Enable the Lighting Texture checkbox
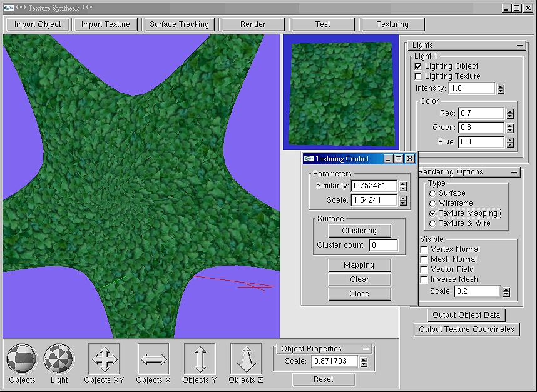The height and width of the screenshot is (392, 537). [x=419, y=76]
